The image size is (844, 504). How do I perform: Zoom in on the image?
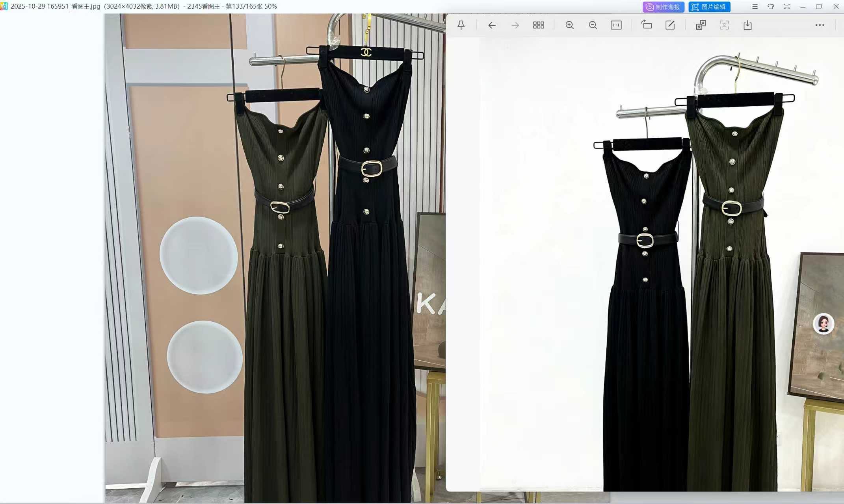pos(569,25)
